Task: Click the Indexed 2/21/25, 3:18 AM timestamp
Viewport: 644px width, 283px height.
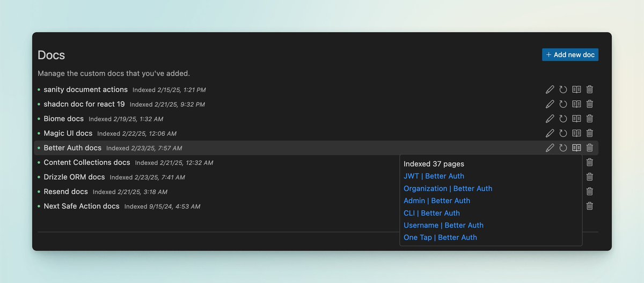Action: click(130, 192)
